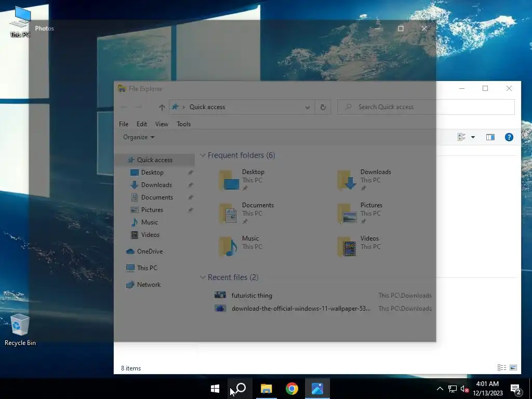The image size is (532, 399).
Task: Collapse the Recent files section
Action: (x=203, y=277)
